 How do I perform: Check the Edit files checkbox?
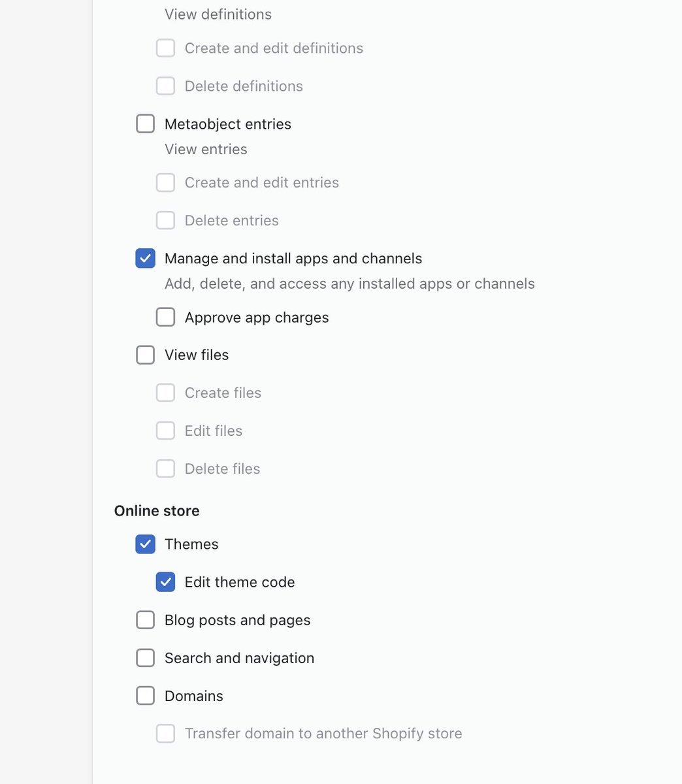coord(165,431)
